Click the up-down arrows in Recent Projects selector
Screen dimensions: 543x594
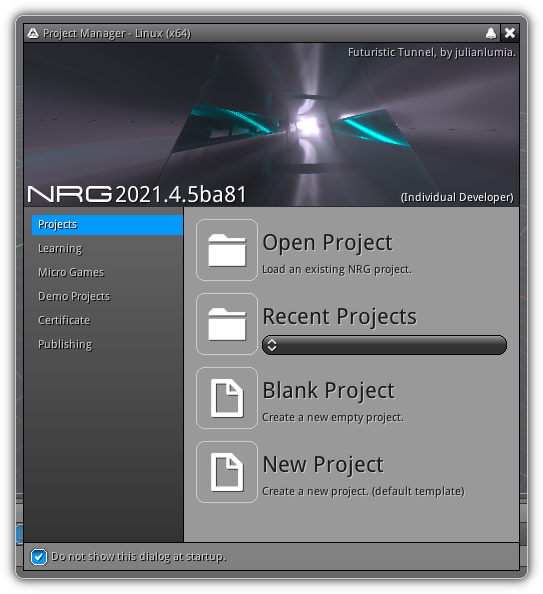point(272,345)
